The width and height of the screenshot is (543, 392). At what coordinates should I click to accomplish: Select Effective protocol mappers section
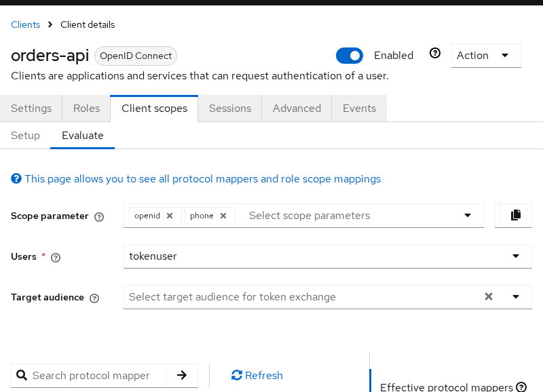447,387
